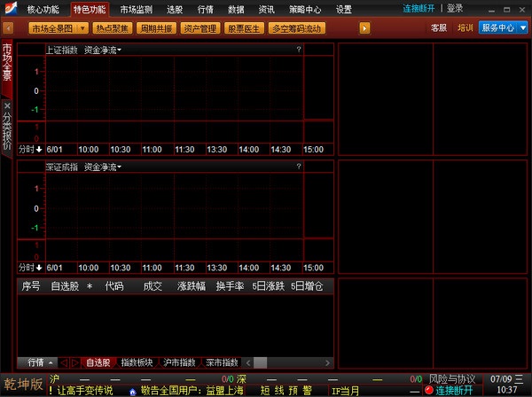The width and height of the screenshot is (532, 397).
Task: Select the 分类报价 side tab
Action: 7,131
